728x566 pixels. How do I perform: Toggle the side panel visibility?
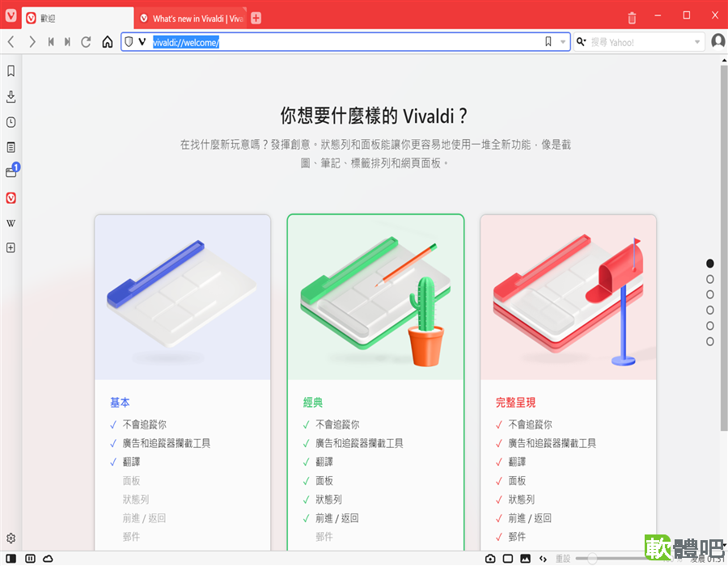pyautogui.click(x=11, y=559)
